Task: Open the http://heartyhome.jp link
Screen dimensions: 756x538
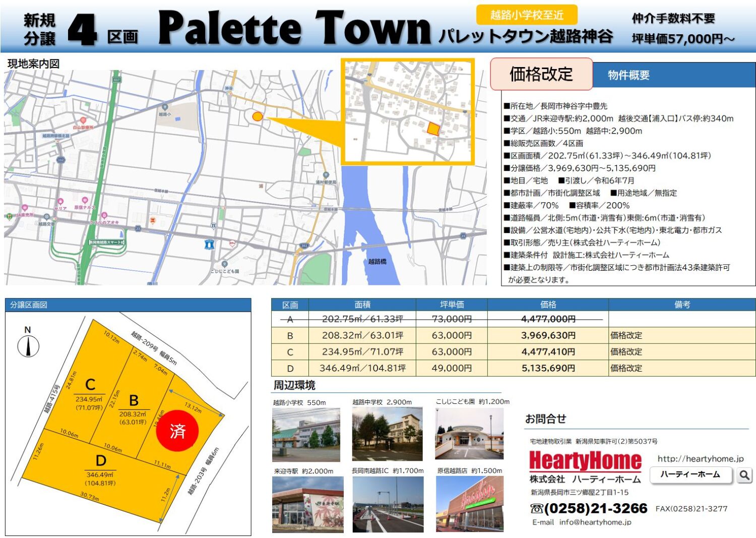Action: 700,458
